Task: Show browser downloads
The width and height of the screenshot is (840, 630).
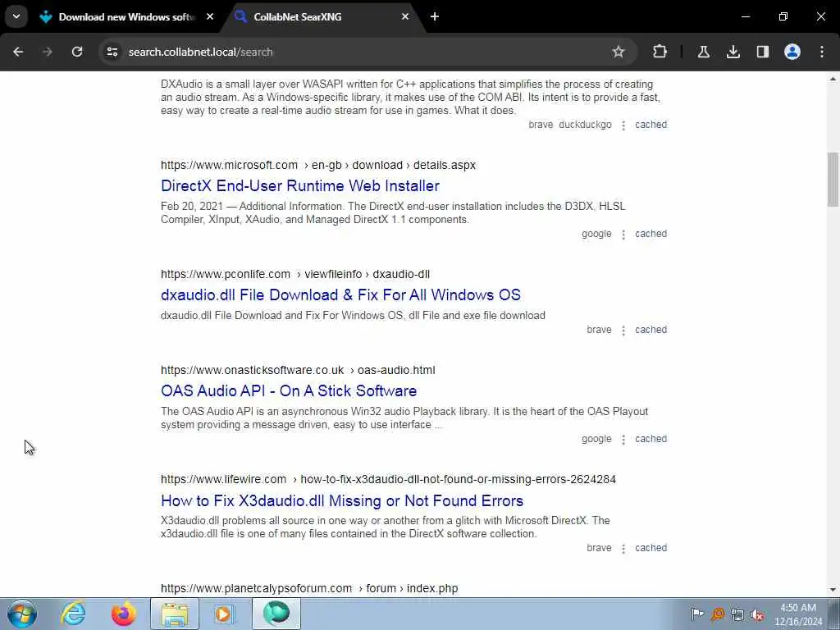Action: click(733, 52)
